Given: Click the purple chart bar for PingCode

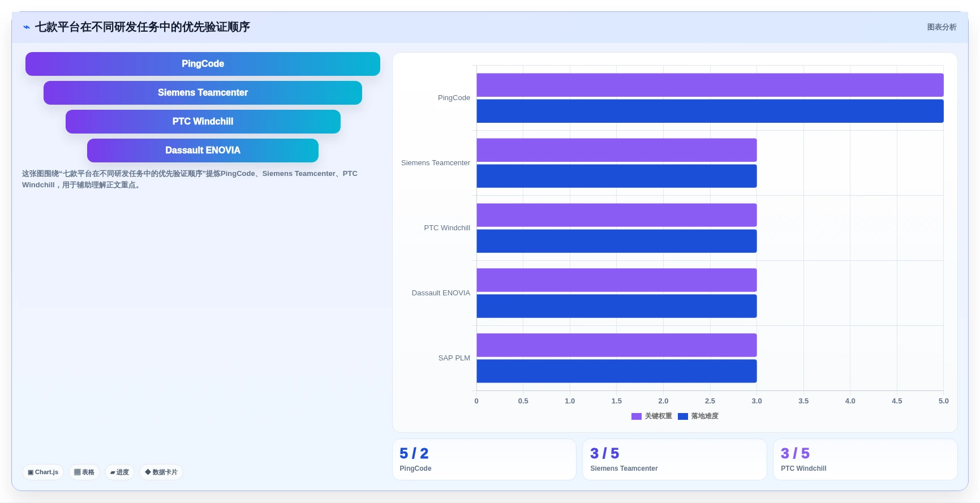Looking at the screenshot, I should click(710, 85).
